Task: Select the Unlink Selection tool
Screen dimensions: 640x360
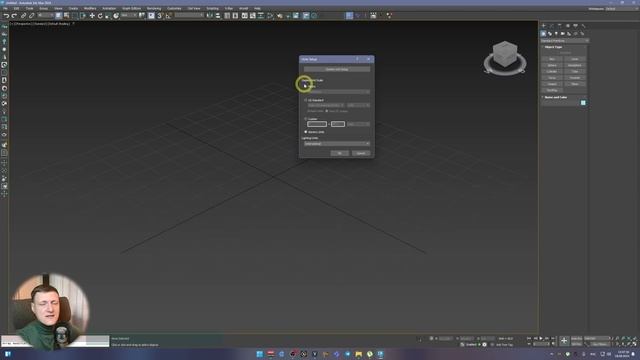Action: coord(31,16)
